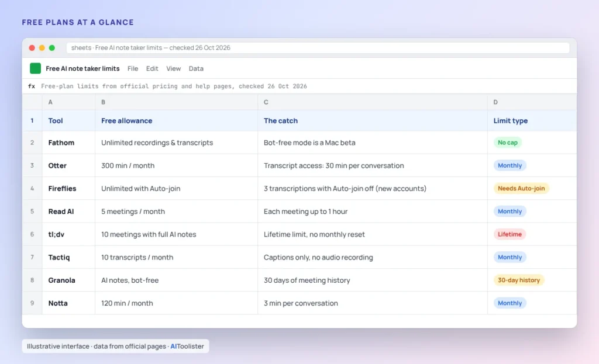
Task: Click the 'Needs Auto-join' badge
Action: coord(521,189)
